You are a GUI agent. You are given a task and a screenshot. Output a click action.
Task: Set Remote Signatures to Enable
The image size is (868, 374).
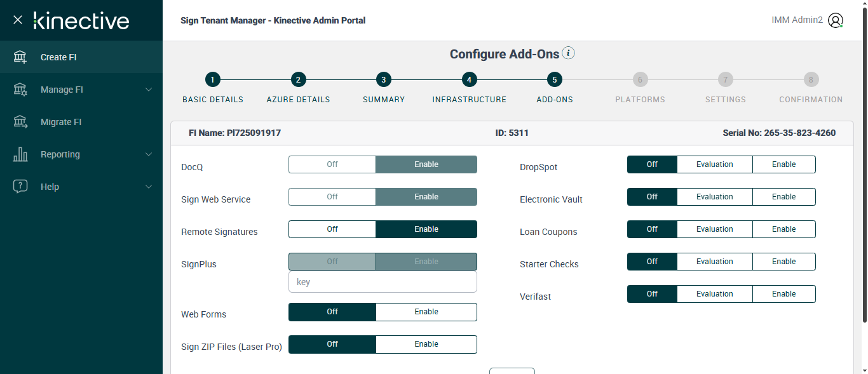click(426, 229)
